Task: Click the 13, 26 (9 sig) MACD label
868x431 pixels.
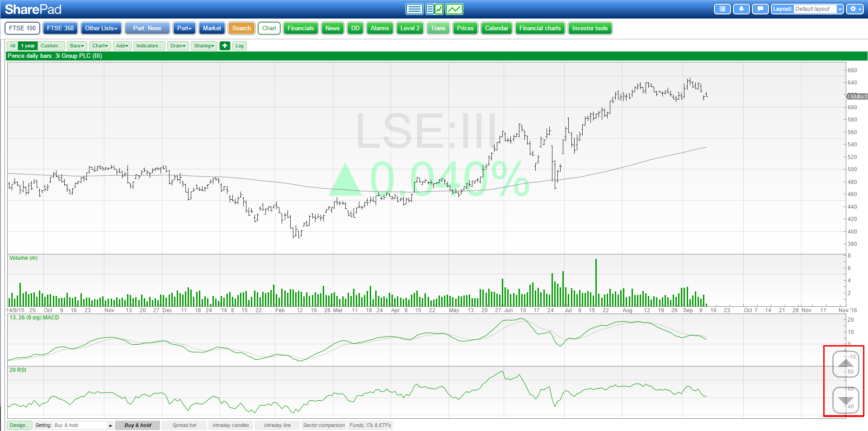Action: click(x=34, y=318)
